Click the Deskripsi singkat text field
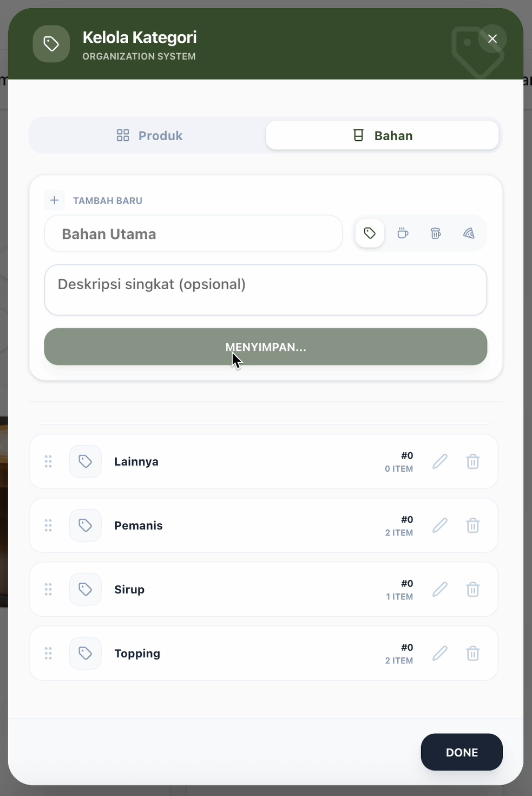 [x=265, y=290]
